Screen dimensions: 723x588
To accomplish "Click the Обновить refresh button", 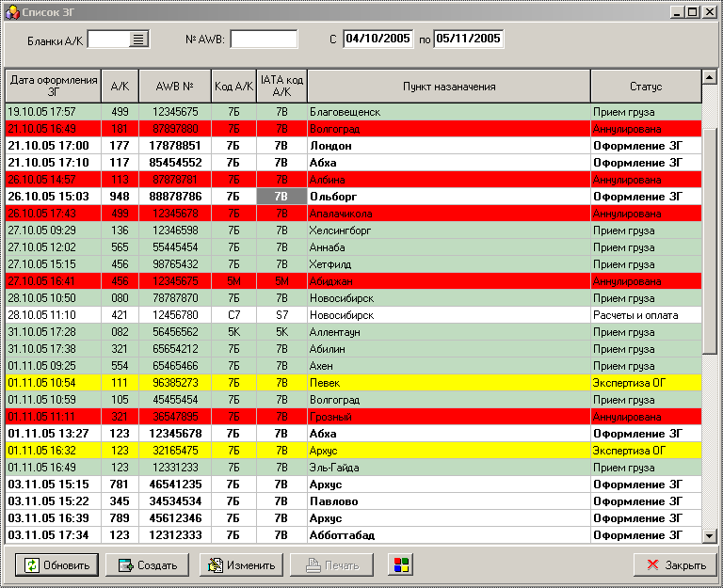I will tap(56, 565).
